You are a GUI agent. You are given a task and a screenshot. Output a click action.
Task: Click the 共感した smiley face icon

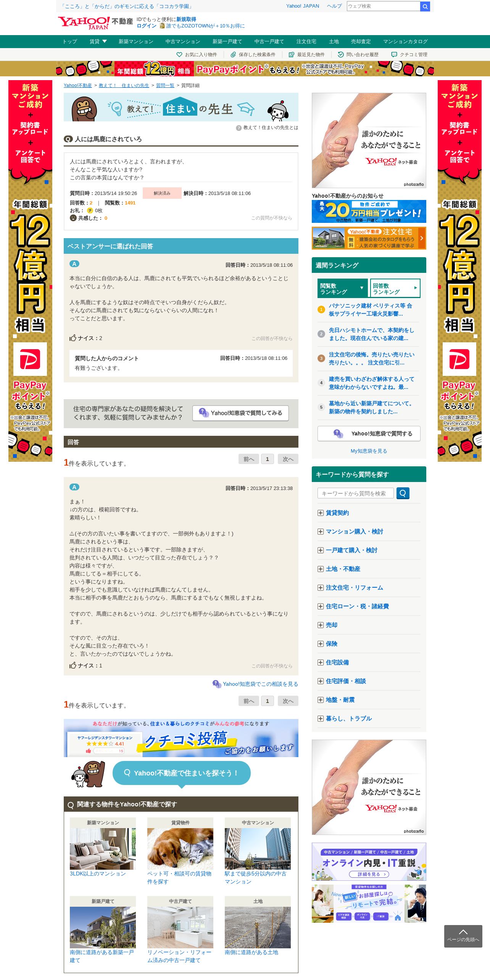pyautogui.click(x=73, y=218)
